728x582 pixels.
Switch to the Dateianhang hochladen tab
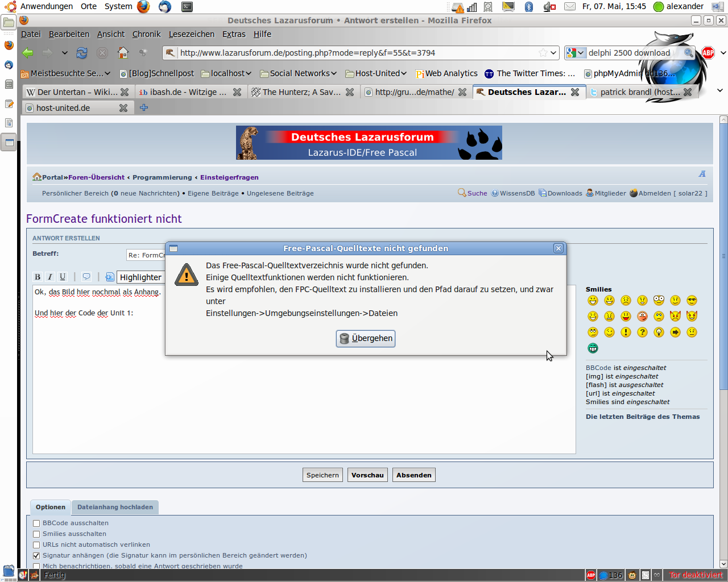115,507
